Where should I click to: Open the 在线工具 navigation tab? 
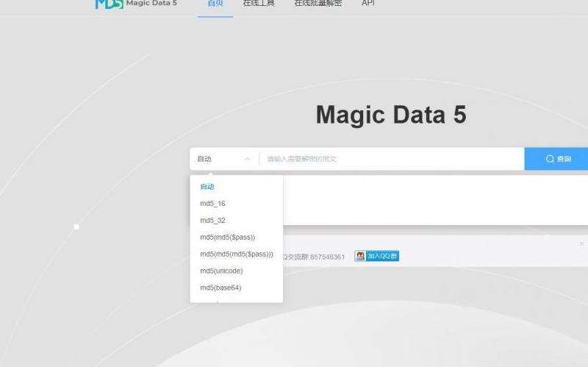click(x=259, y=4)
